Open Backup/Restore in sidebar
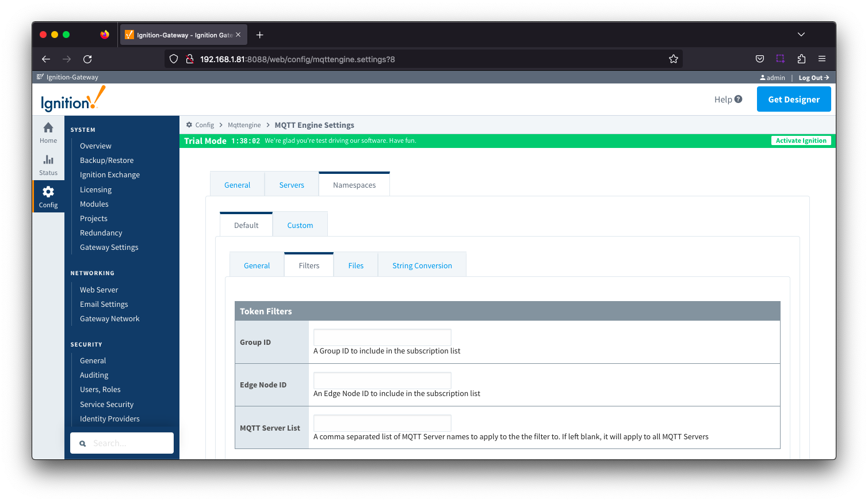 [106, 160]
